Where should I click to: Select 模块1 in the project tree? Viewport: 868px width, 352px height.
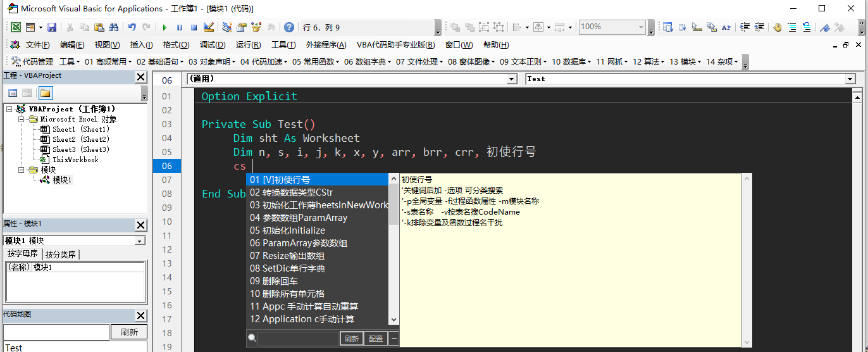pos(62,180)
